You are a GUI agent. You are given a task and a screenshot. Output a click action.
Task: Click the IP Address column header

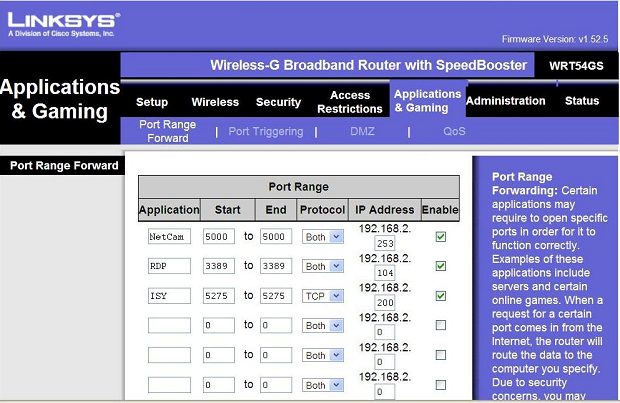point(385,210)
